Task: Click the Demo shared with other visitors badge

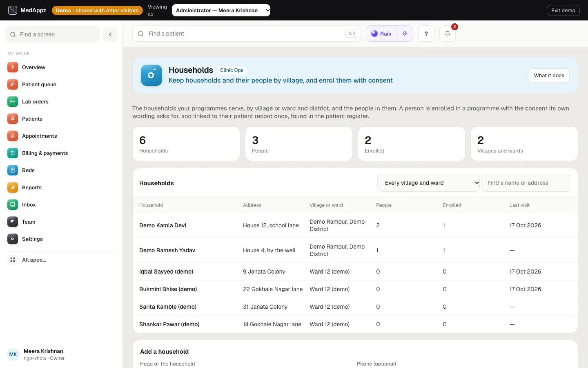Action: [97, 10]
